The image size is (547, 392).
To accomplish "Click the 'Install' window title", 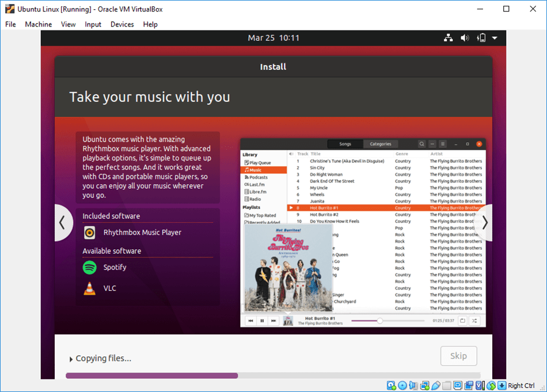I will [x=273, y=67].
